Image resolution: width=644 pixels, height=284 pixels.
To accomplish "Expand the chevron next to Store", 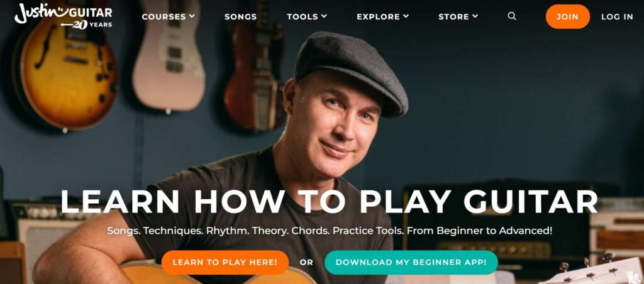I will (475, 16).
